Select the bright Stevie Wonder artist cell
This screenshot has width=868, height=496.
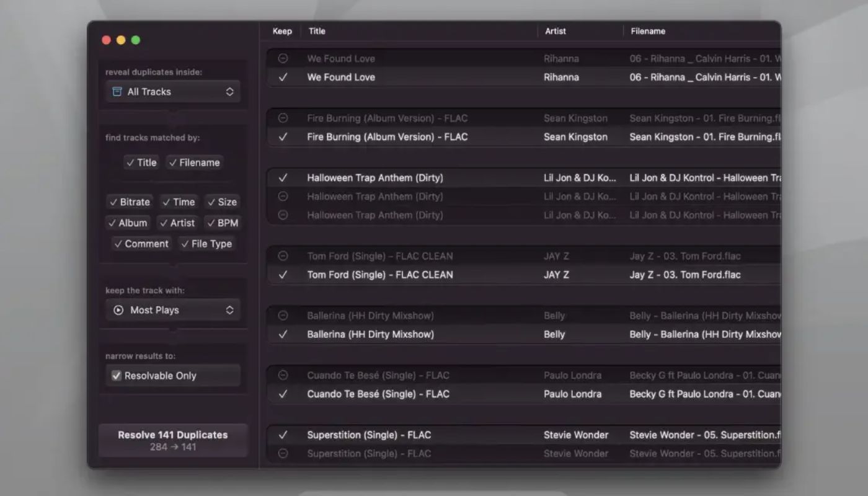pyautogui.click(x=576, y=435)
